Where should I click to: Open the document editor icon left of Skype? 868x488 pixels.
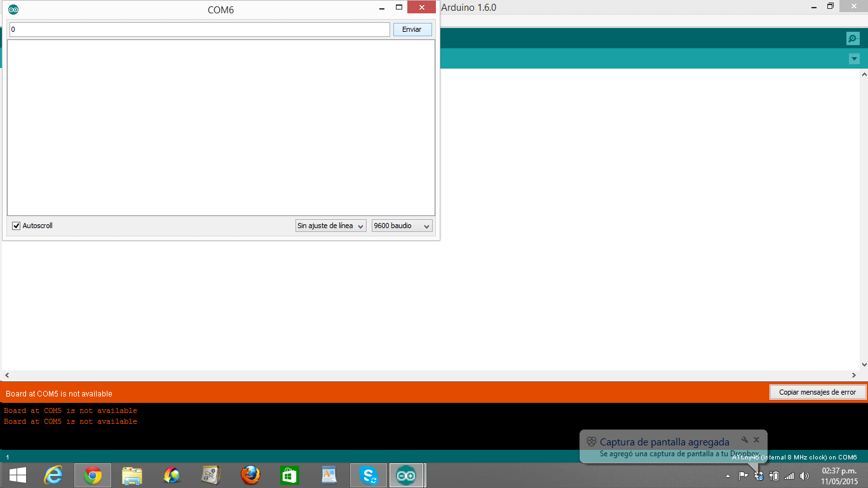[329, 475]
